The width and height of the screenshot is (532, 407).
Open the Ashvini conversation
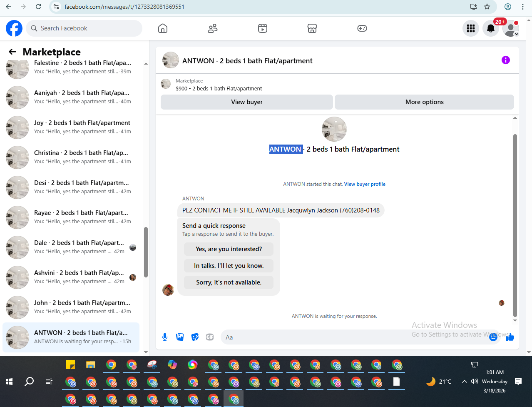coord(71,277)
